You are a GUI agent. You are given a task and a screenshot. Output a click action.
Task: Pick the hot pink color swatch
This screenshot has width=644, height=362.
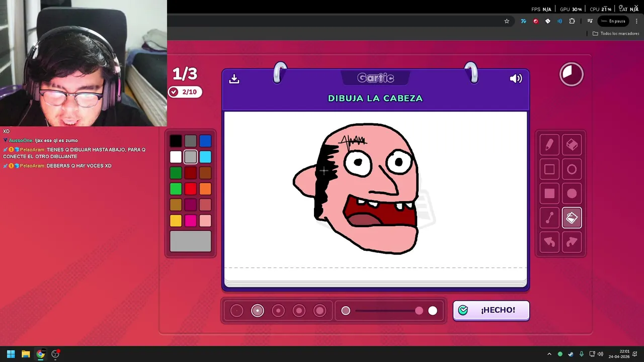[x=190, y=221]
